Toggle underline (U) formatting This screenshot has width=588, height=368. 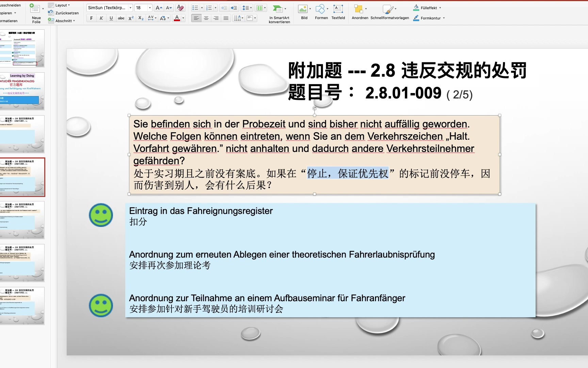click(111, 18)
